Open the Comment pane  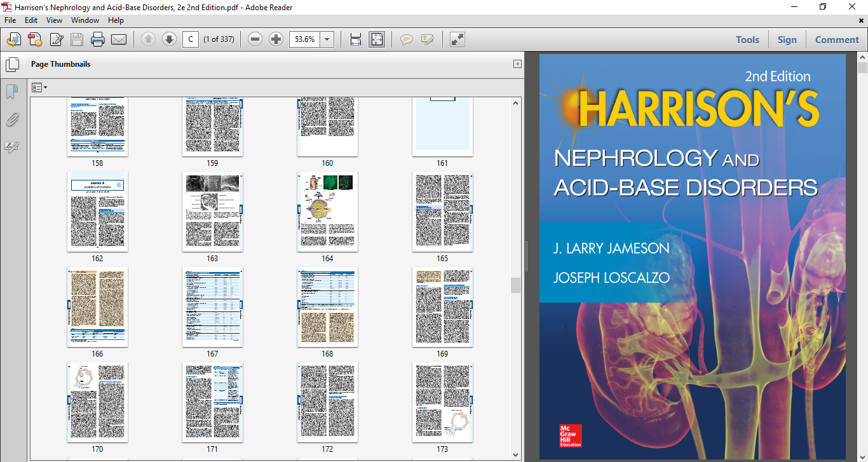[837, 39]
